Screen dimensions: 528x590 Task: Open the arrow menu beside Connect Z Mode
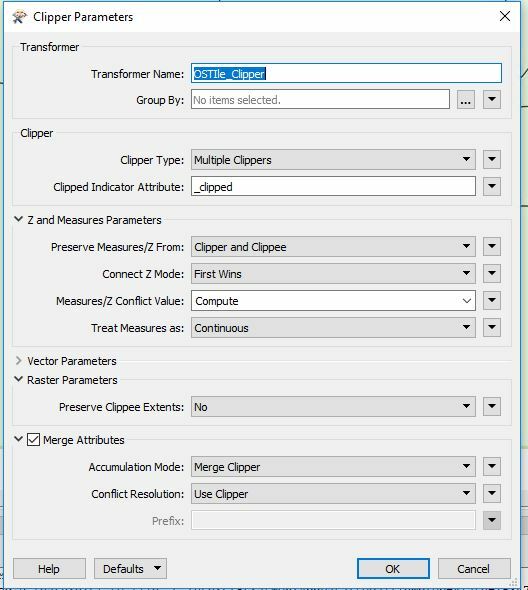[492, 274]
